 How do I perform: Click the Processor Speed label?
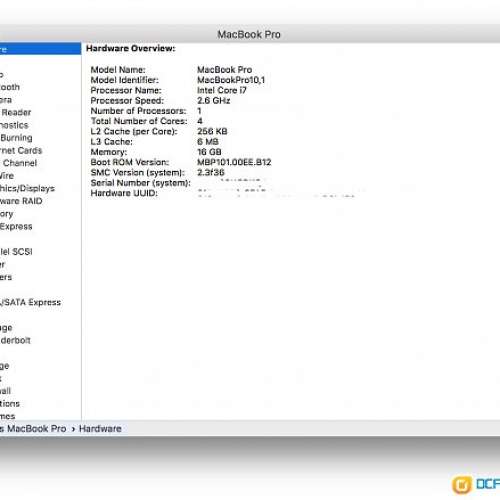(x=127, y=101)
